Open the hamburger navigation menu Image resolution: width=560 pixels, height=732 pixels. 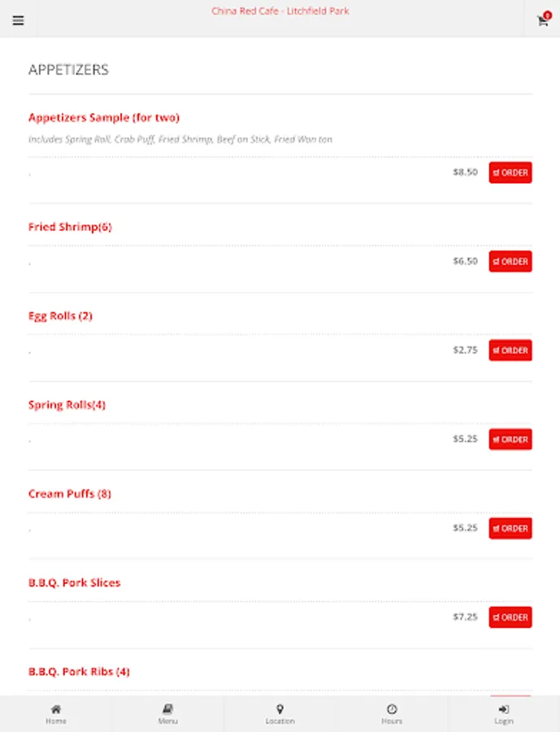(18, 20)
